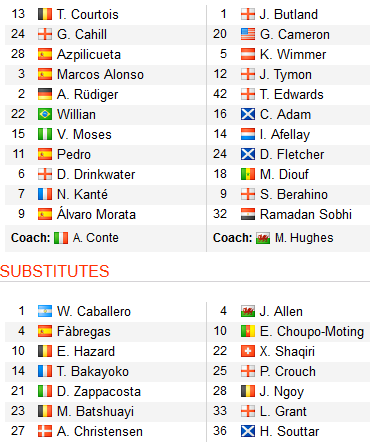
Task: Open player Álvaro Morata
Action: 96,214
